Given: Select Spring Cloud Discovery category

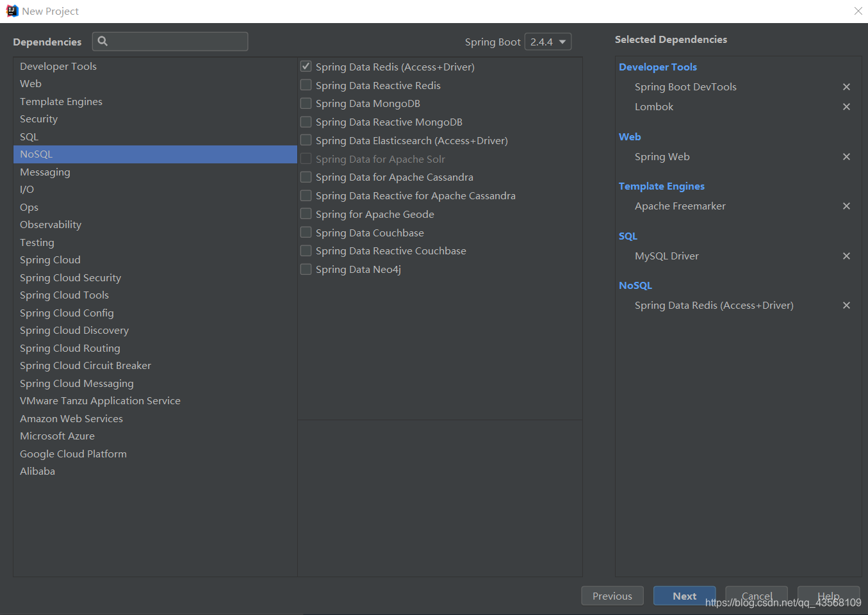Looking at the screenshot, I should coord(155,331).
